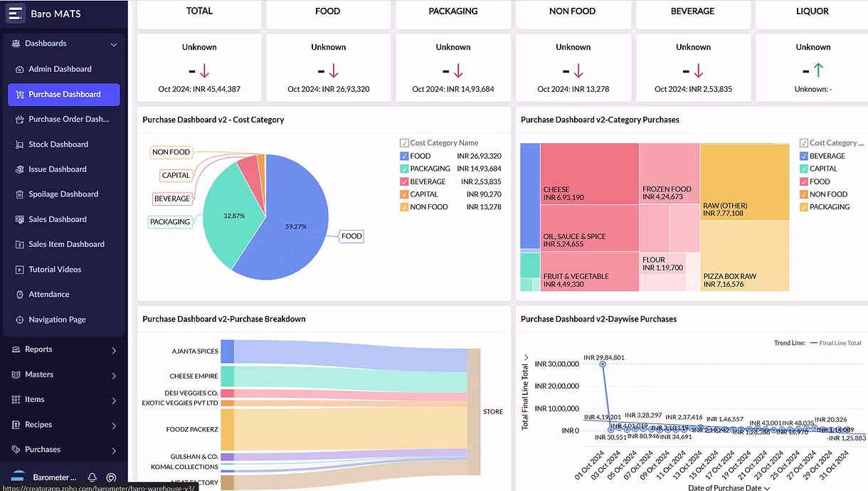Uncheck CAPITAL in the Category Purchases legend
Image resolution: width=868 pixels, height=491 pixels.
point(804,169)
